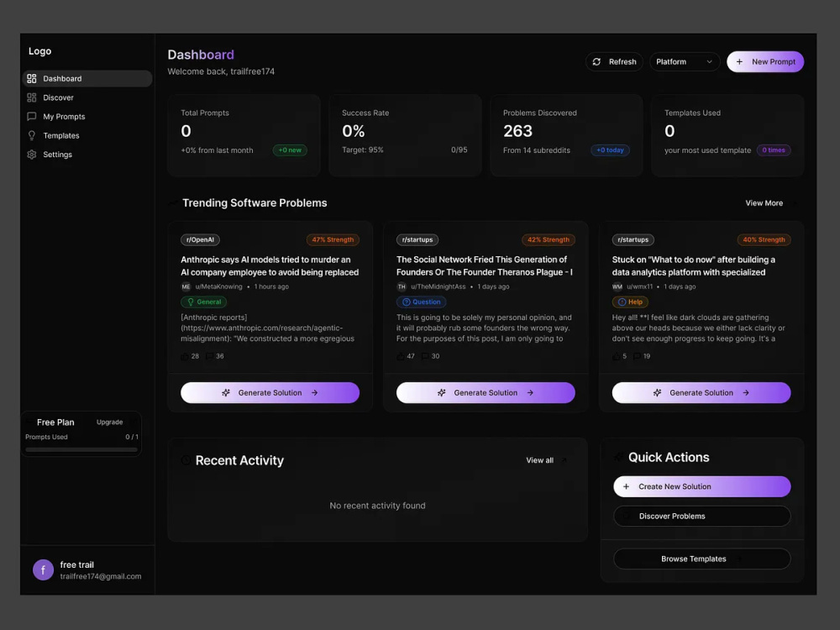Click the Dashboard grid icon in sidebar
840x630 pixels.
pos(32,78)
